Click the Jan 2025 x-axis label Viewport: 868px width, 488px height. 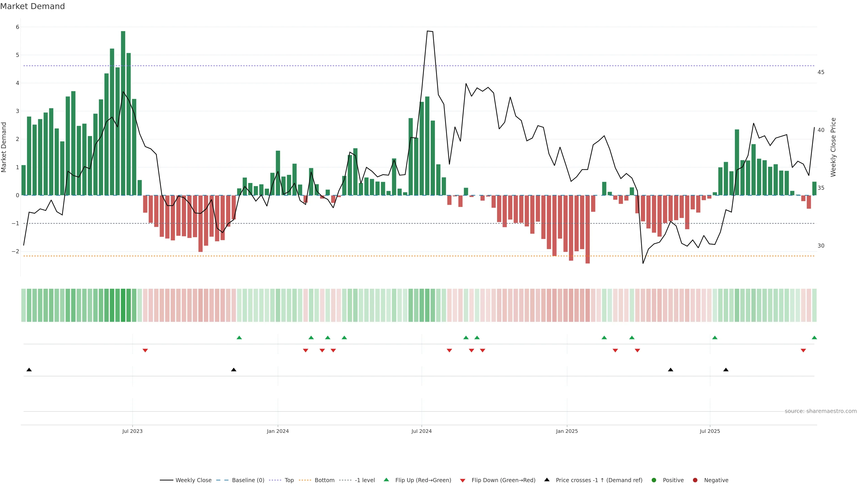tap(567, 431)
